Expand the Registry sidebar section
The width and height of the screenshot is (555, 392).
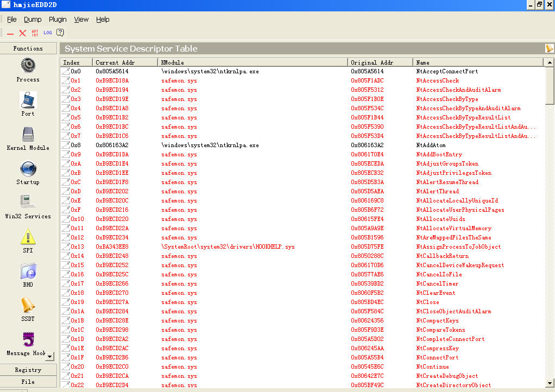click(x=28, y=370)
